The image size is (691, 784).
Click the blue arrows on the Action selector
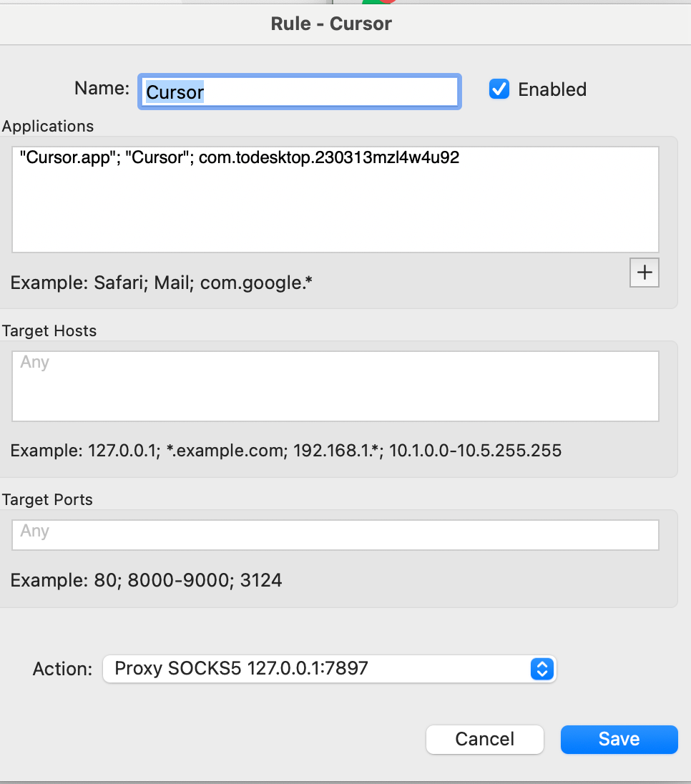[542, 669]
